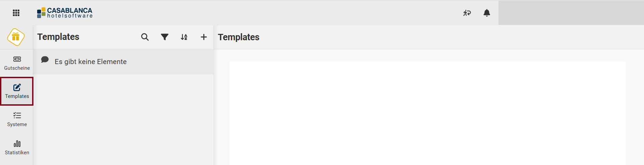Click the yellow gift voucher app icon
644x165 pixels.
pos(16,37)
